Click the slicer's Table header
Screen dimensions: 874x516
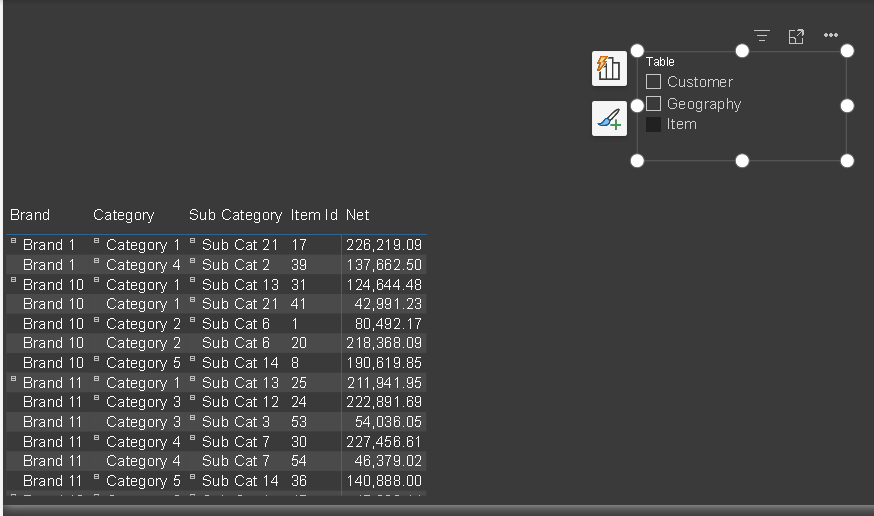(660, 62)
